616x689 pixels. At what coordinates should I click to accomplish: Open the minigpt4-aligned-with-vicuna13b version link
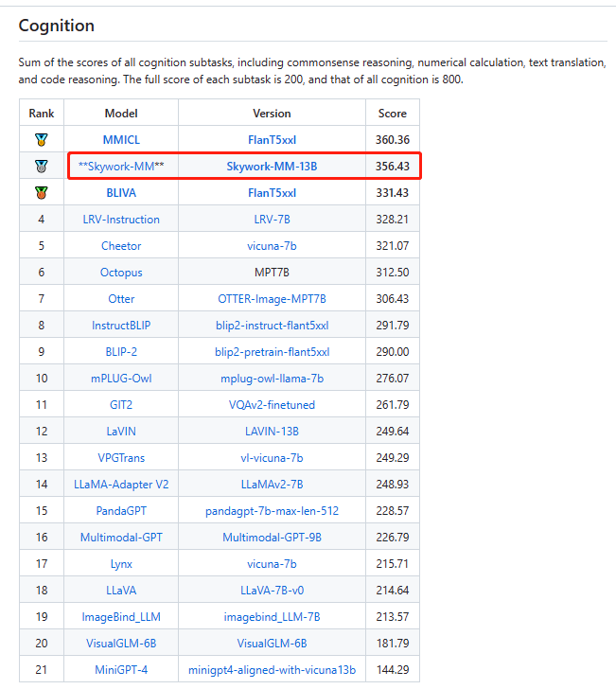click(x=272, y=670)
